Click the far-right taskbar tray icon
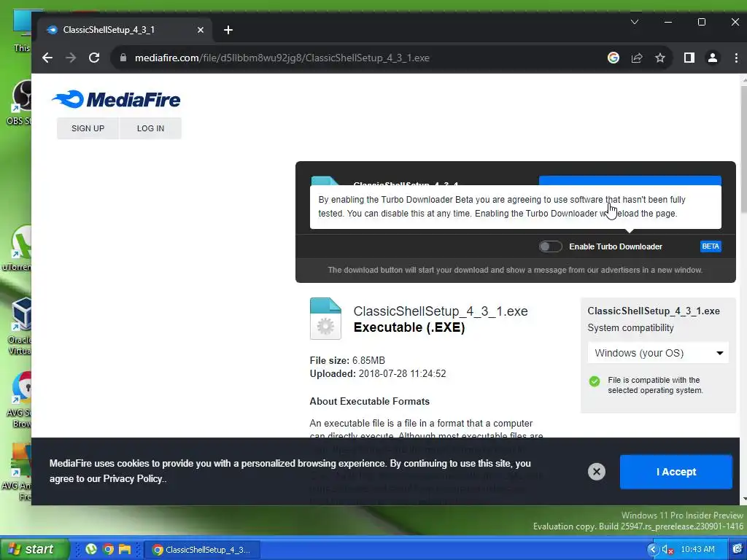 point(737,550)
